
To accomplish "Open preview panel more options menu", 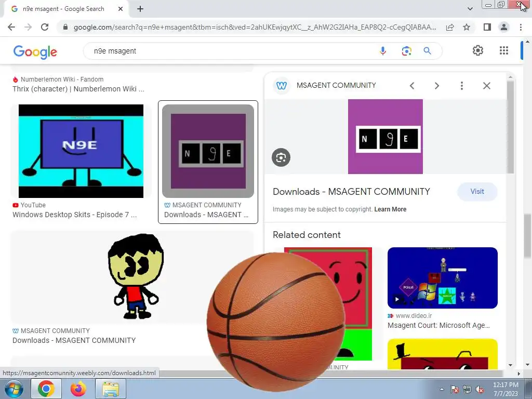I will 462,86.
